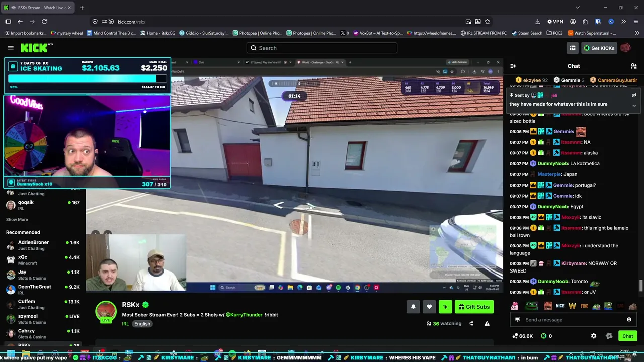The width and height of the screenshot is (644, 362).
Task: Open the browser Extensions puzzle icon
Action: (x=585, y=22)
